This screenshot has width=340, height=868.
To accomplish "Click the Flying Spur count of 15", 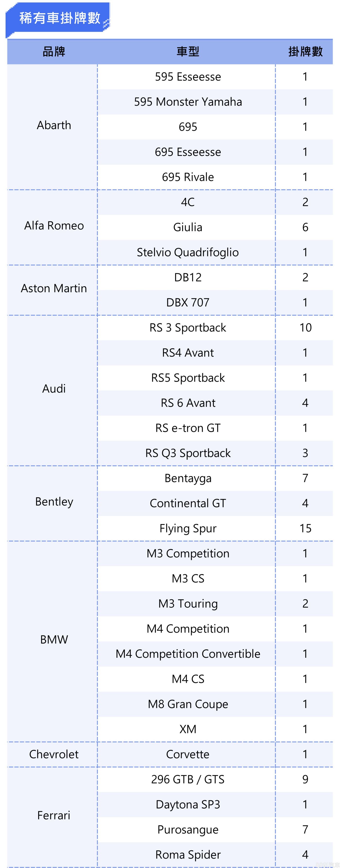I will pyautogui.click(x=305, y=528).
